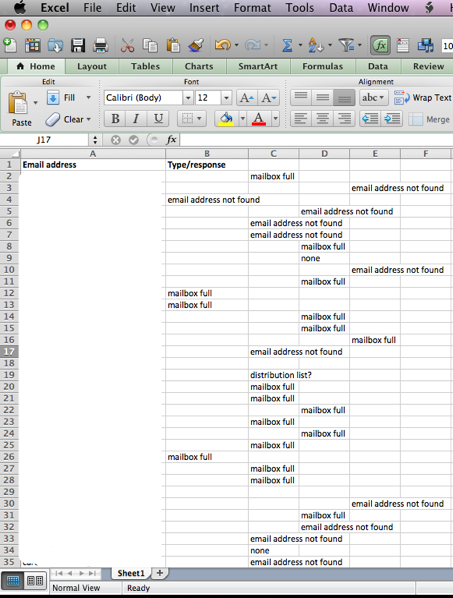Open the Insert menu
Image resolution: width=453 pixels, height=598 pixels.
coord(204,8)
